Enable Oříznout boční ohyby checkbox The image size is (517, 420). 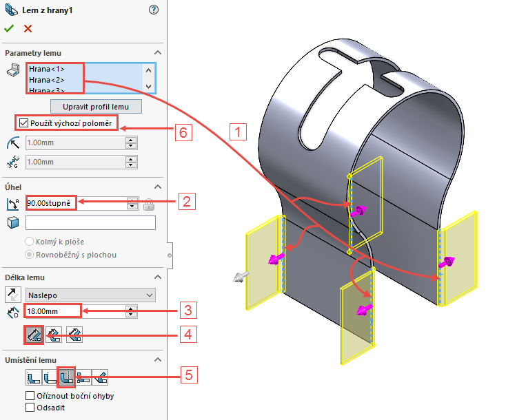[x=30, y=396]
